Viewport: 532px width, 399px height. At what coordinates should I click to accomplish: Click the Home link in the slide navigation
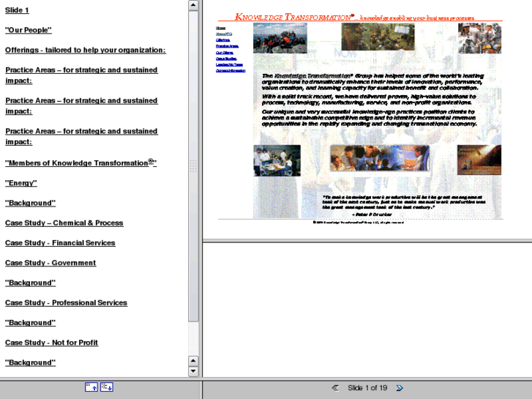[x=220, y=28]
